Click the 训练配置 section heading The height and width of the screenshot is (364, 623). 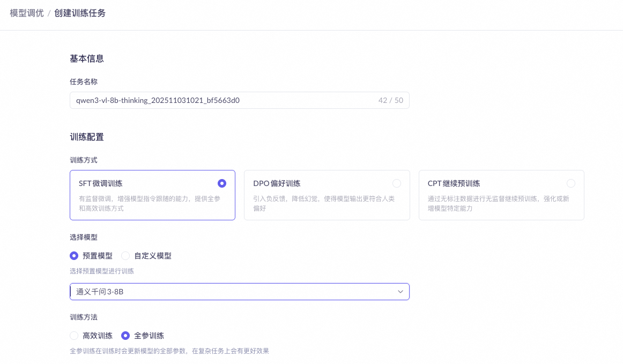tap(87, 137)
